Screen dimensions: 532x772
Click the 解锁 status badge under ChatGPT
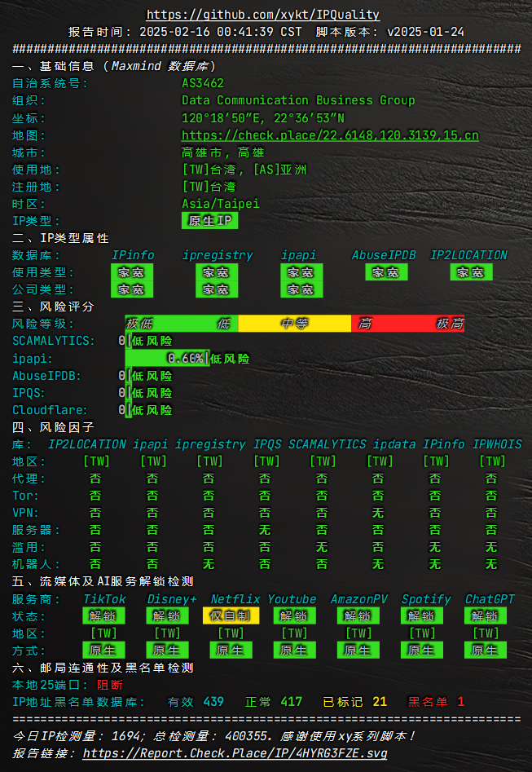tap(486, 615)
